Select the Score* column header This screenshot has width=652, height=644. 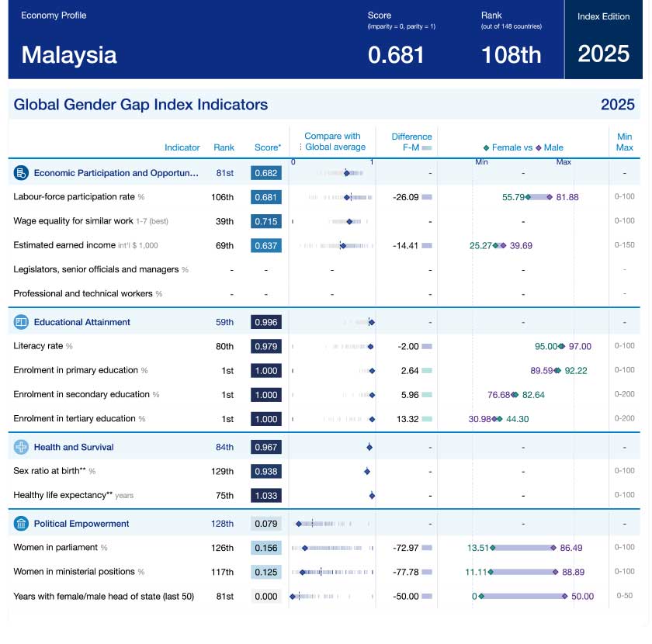(x=268, y=147)
